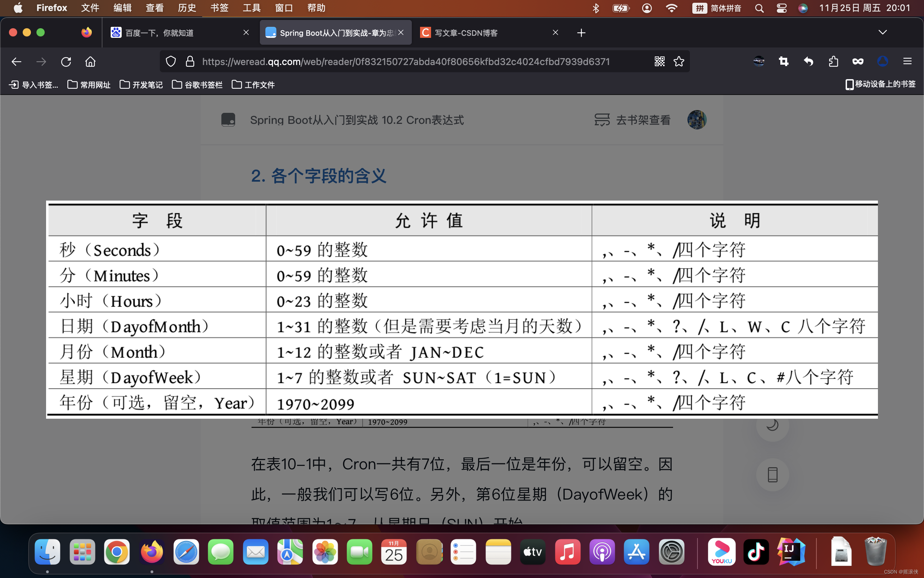Click the book icon in reader header
The image size is (924, 578).
coord(228,120)
